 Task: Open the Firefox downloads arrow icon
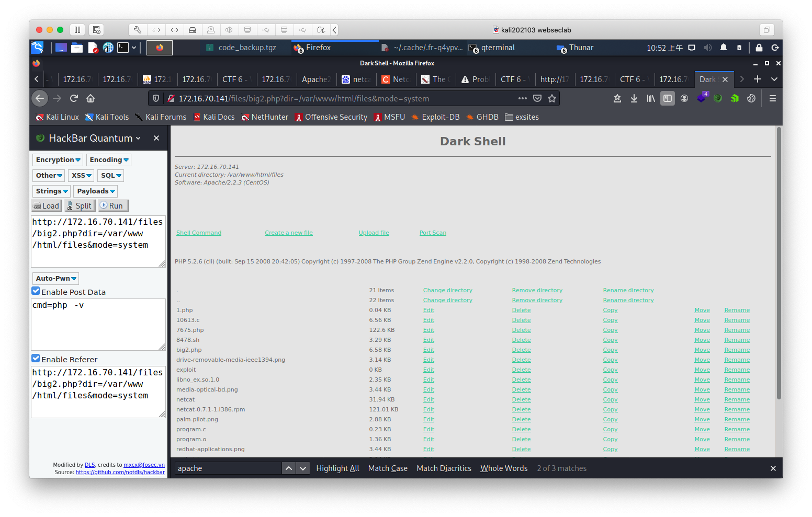pos(634,98)
